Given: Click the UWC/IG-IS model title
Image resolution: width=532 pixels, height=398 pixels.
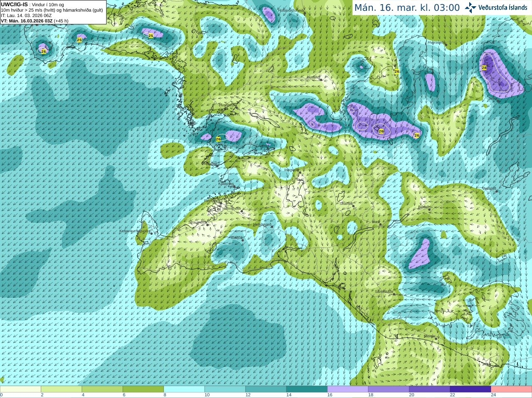Looking at the screenshot, I should click(x=15, y=4).
